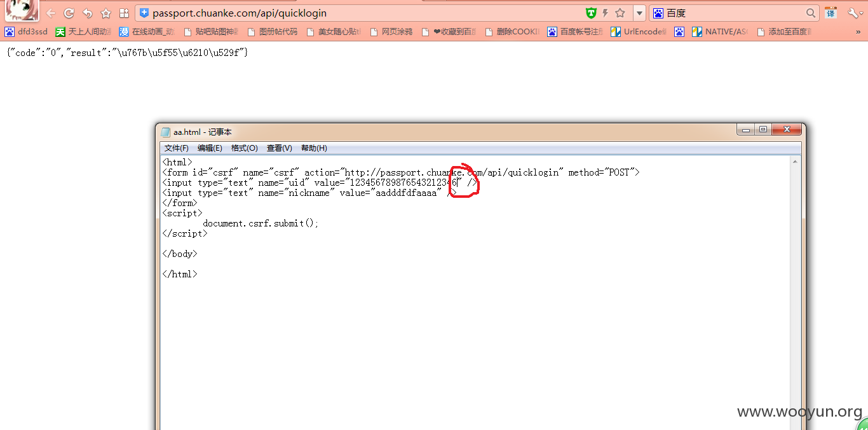This screenshot has width=868, height=430.
Task: Click the document.csrf.submit(); line
Action: click(x=261, y=223)
